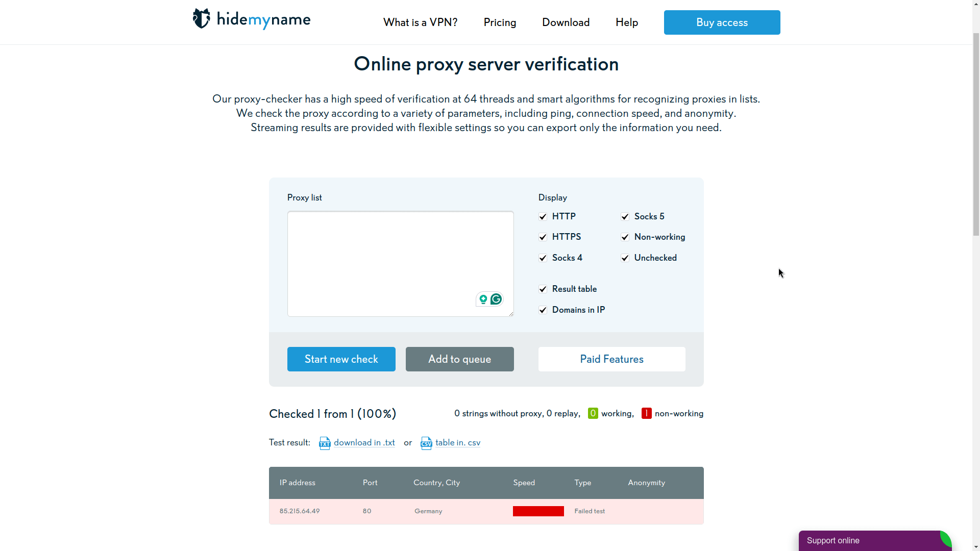Click the TXT file icon

pos(325,443)
